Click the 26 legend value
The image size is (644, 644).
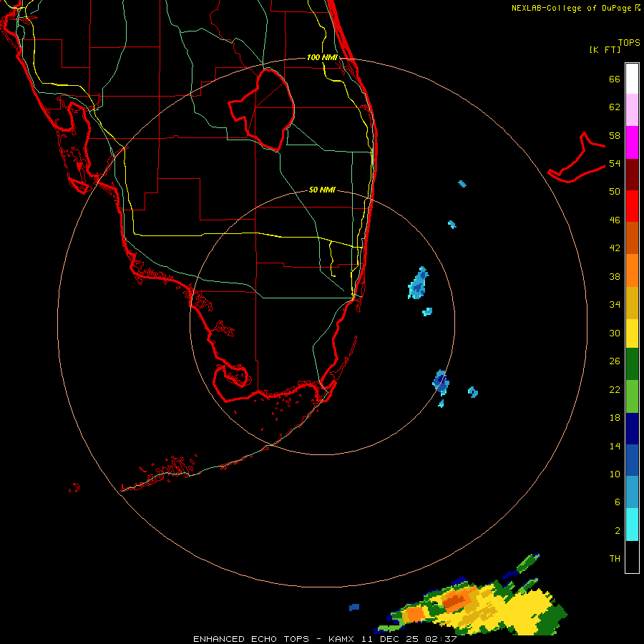pos(615,361)
